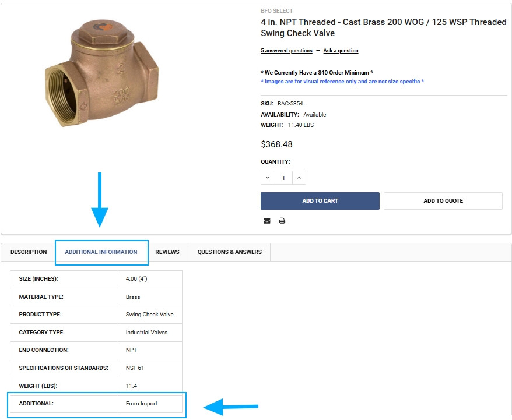The width and height of the screenshot is (512, 420).
Task: Click the brass check valve product image
Action: click(x=101, y=73)
